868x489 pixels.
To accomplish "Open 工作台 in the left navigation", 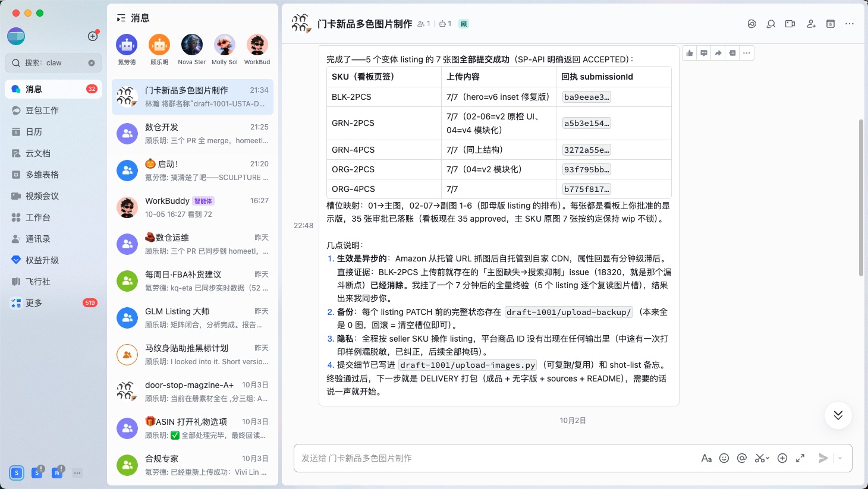I will click(x=54, y=217).
